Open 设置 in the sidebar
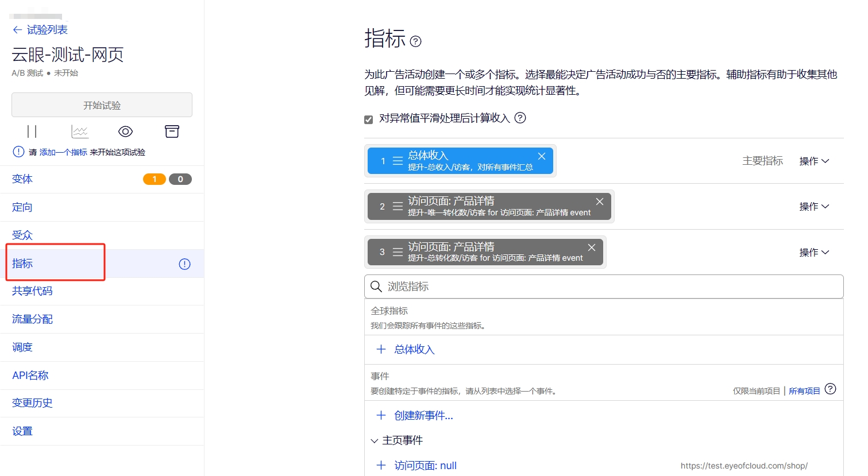 (102, 431)
